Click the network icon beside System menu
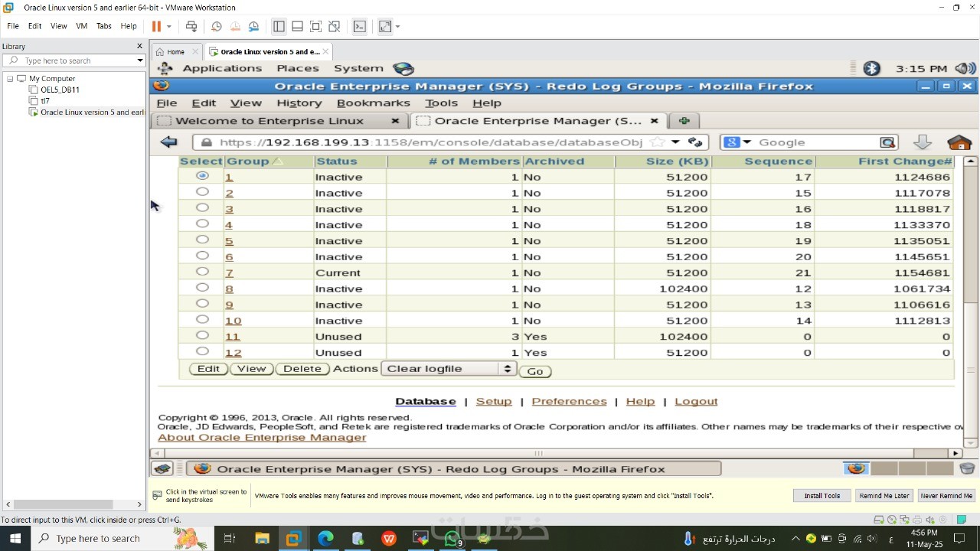 click(x=403, y=68)
